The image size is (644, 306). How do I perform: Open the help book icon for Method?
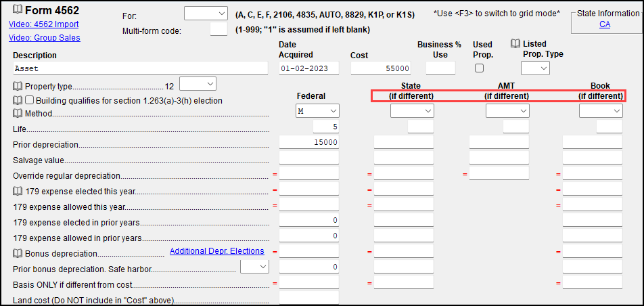[x=18, y=114]
